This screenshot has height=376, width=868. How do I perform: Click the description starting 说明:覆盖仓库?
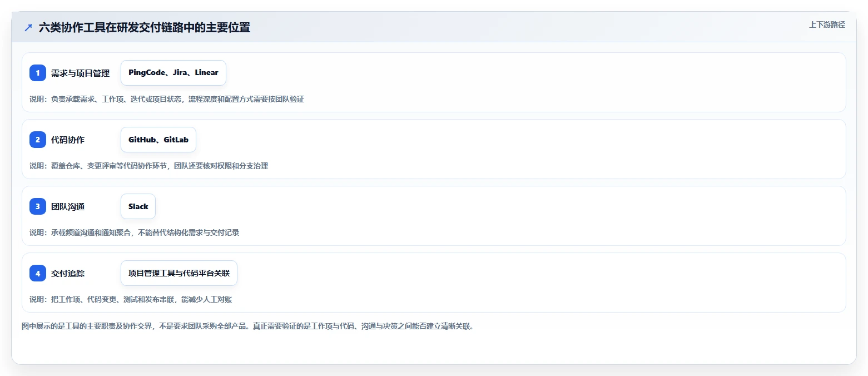pyautogui.click(x=149, y=166)
